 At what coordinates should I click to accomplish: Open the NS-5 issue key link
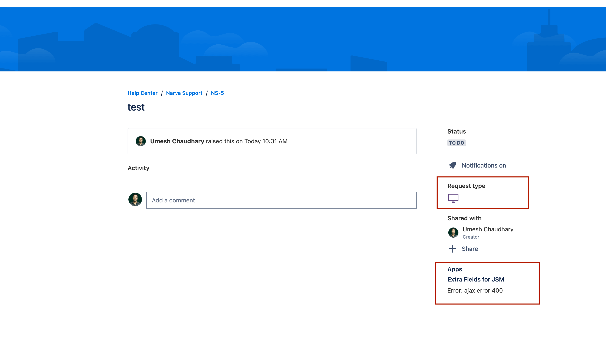tap(217, 93)
